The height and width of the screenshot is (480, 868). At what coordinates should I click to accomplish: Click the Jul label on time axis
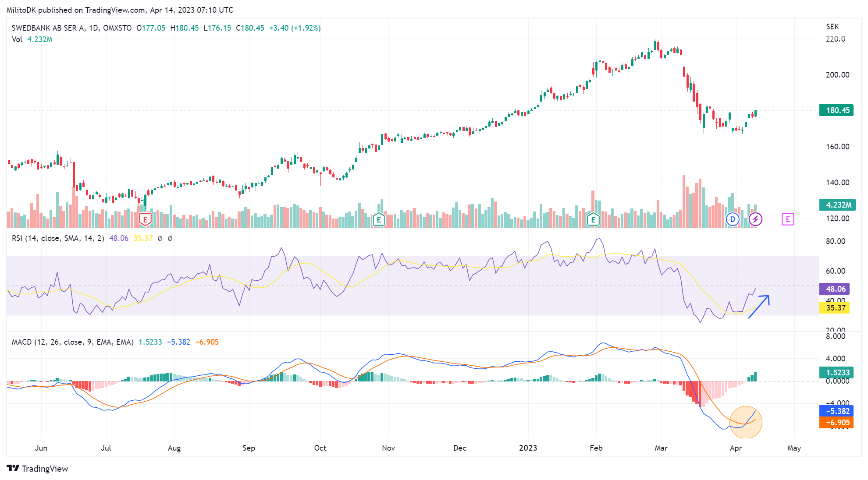106,448
